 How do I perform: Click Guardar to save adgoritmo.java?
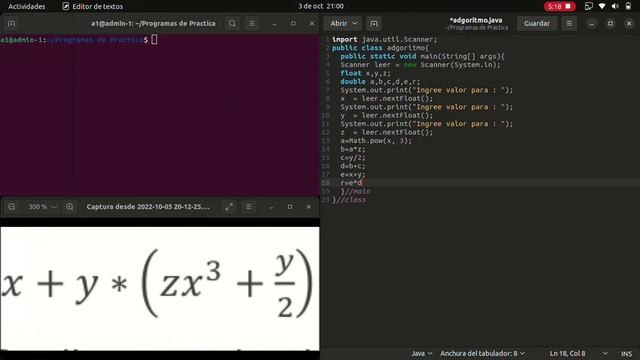pos(537,24)
